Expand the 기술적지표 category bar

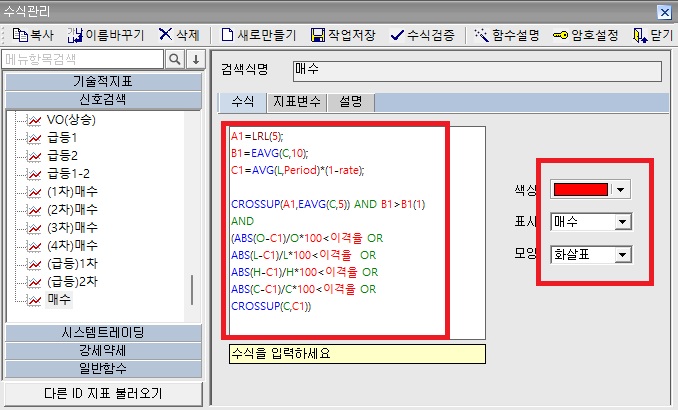pos(103,82)
